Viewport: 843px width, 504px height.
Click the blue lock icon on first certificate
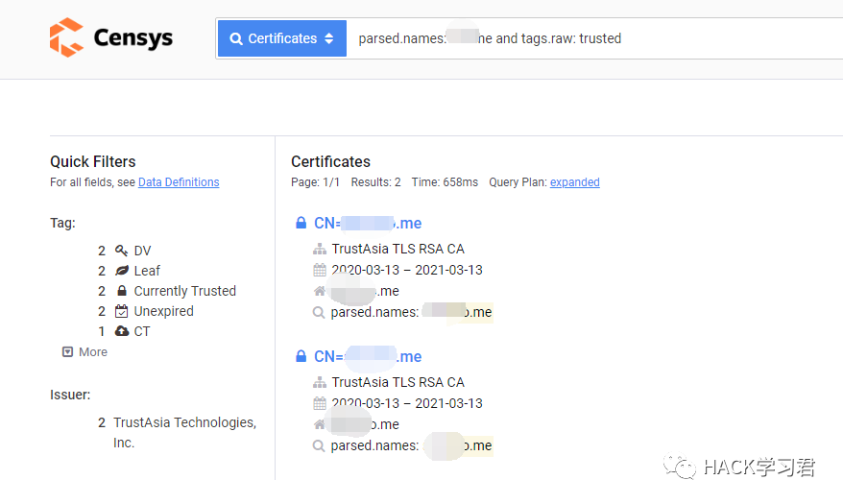pos(301,224)
